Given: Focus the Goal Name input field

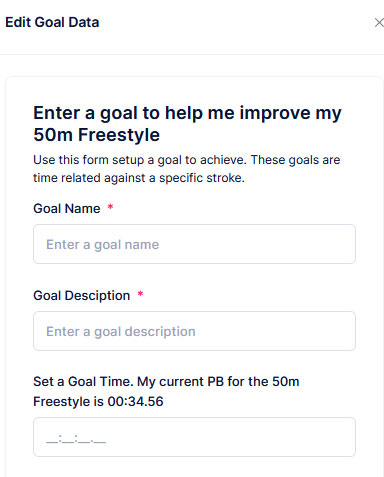Looking at the screenshot, I should coord(194,244).
